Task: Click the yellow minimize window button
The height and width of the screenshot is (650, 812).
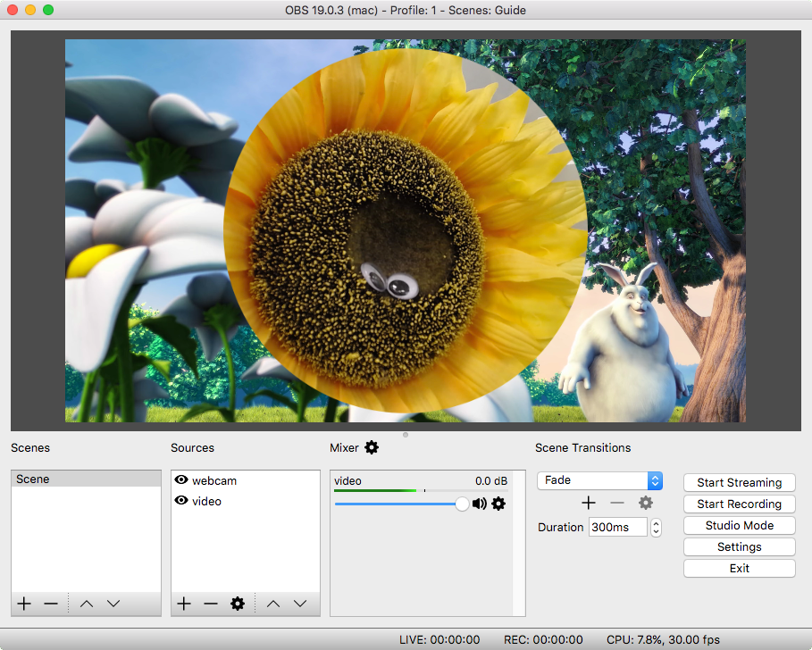Action: [x=30, y=10]
